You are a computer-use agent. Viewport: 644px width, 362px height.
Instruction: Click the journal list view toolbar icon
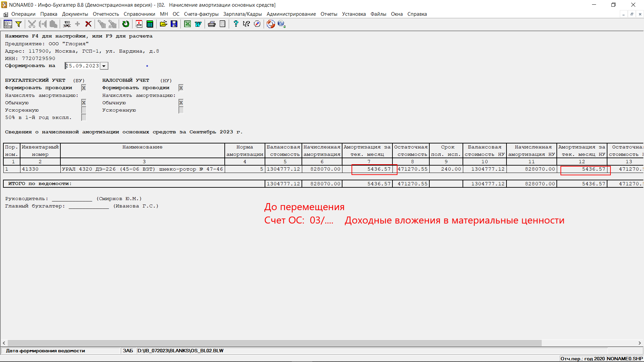tap(8, 24)
